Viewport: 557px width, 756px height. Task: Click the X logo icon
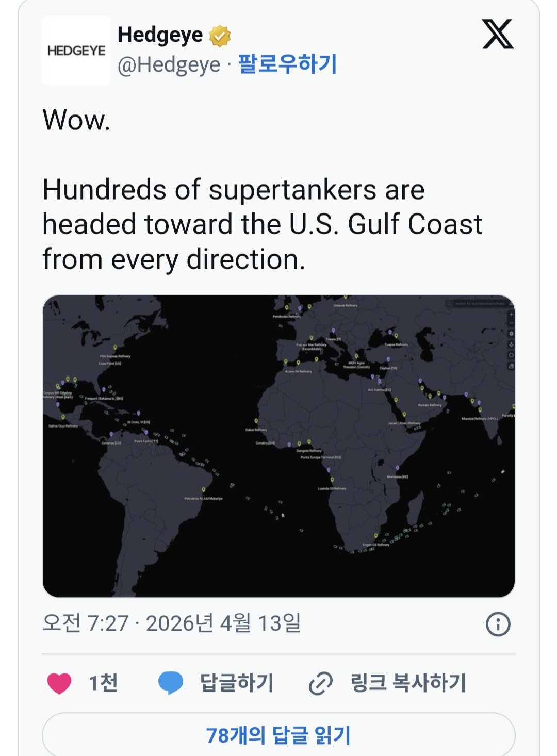(498, 35)
